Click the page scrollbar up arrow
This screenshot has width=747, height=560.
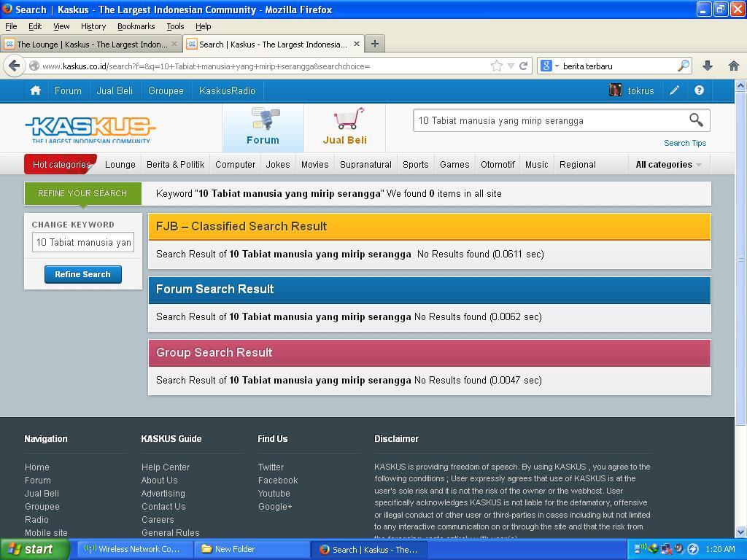pos(740,86)
